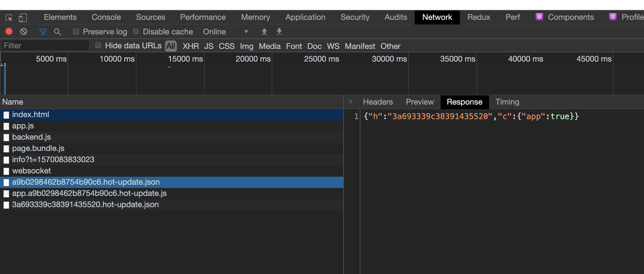Image resolution: width=644 pixels, height=274 pixels.
Task: Filter requests by Img
Action: (x=246, y=46)
